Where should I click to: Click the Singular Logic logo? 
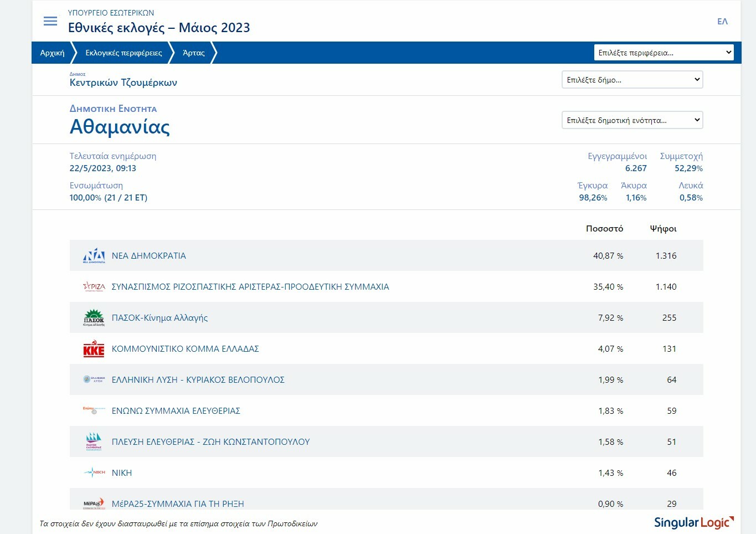693,522
